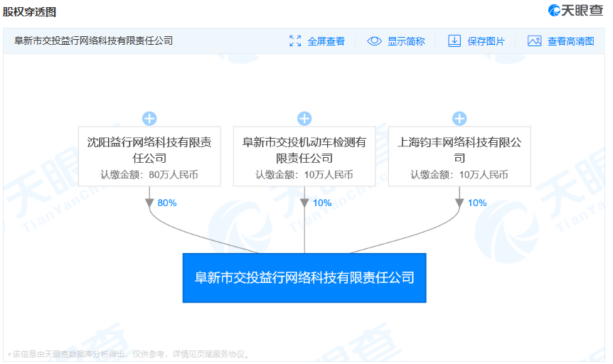Select the 沈阳益行网络科技有限责任公司 shareholder card
613x364 pixels.
[149, 156]
